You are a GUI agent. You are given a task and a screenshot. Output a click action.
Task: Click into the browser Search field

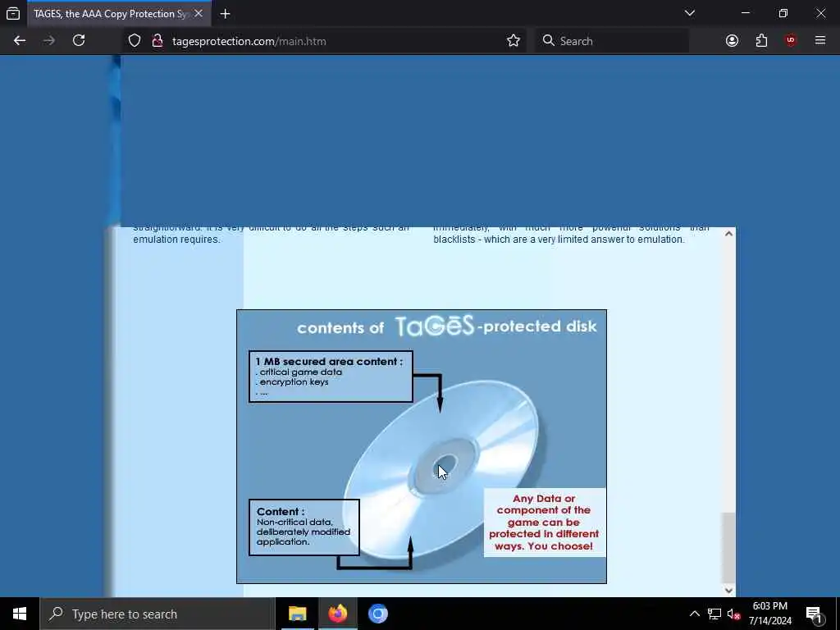612,41
